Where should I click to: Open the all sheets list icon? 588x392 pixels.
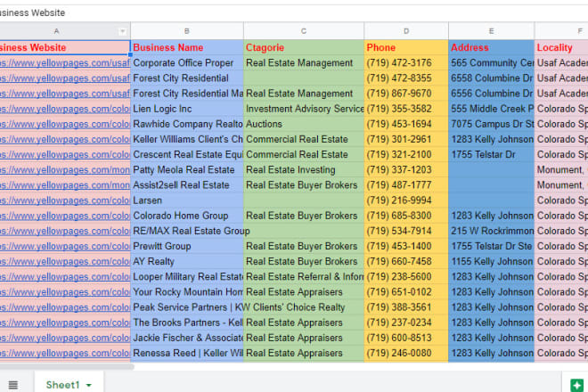pyautogui.click(x=13, y=385)
